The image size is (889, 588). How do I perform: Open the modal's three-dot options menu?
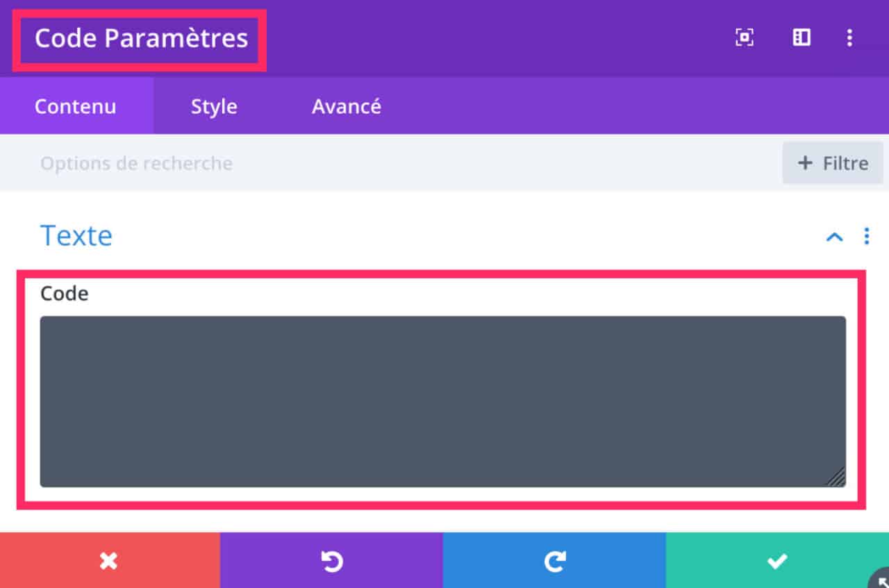point(849,38)
